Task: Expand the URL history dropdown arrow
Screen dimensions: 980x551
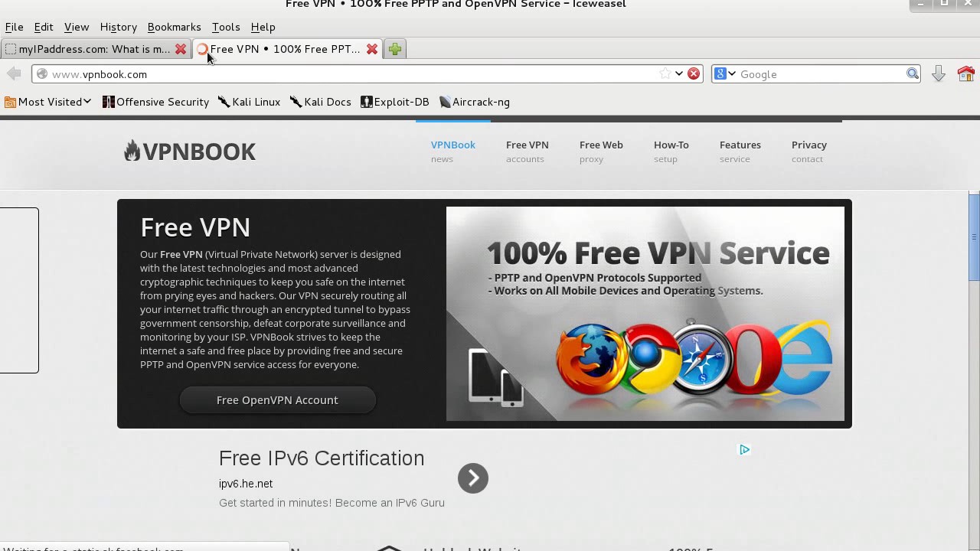Action: (678, 74)
